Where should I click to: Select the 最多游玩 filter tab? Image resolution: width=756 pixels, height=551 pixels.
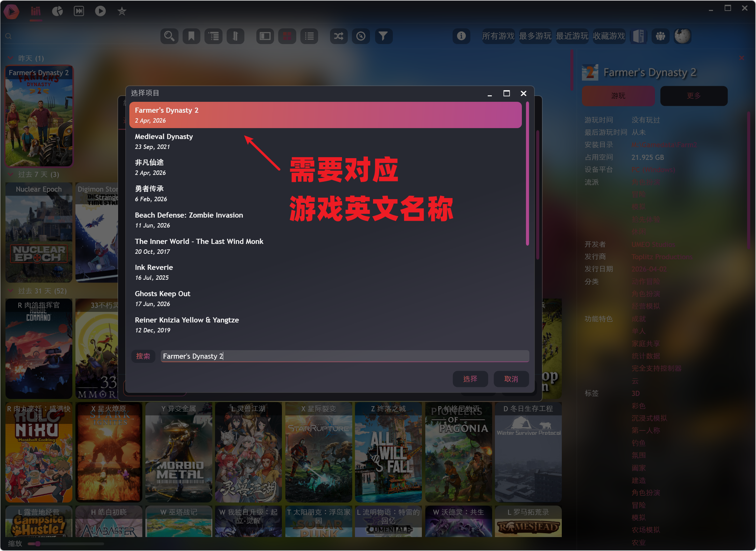point(535,36)
